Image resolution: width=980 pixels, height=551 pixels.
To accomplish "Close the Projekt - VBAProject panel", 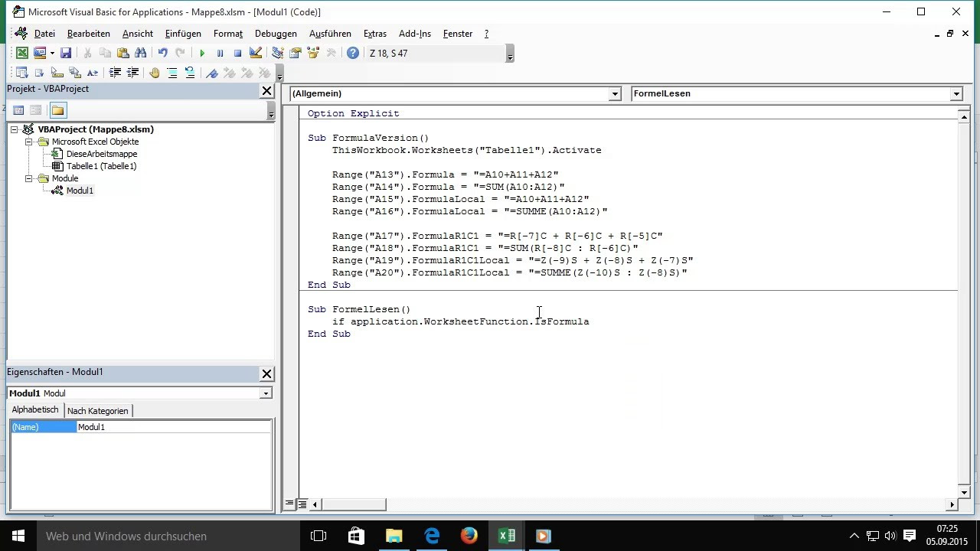I will pos(266,91).
